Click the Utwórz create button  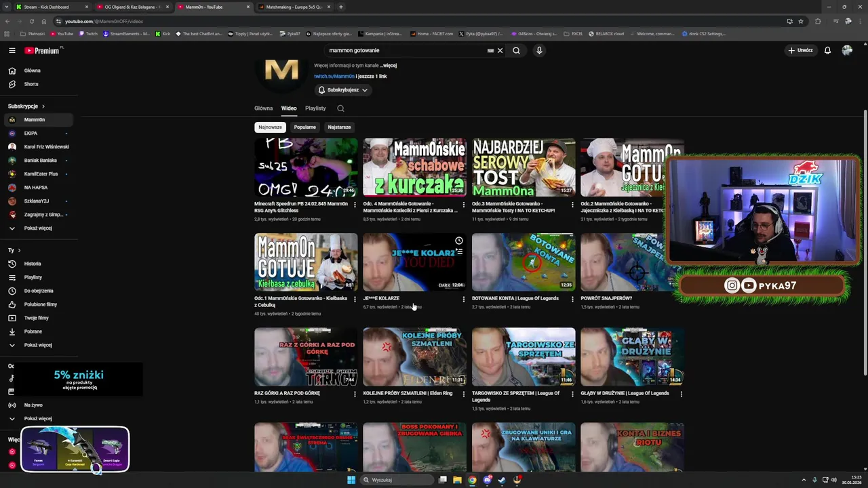click(800, 50)
